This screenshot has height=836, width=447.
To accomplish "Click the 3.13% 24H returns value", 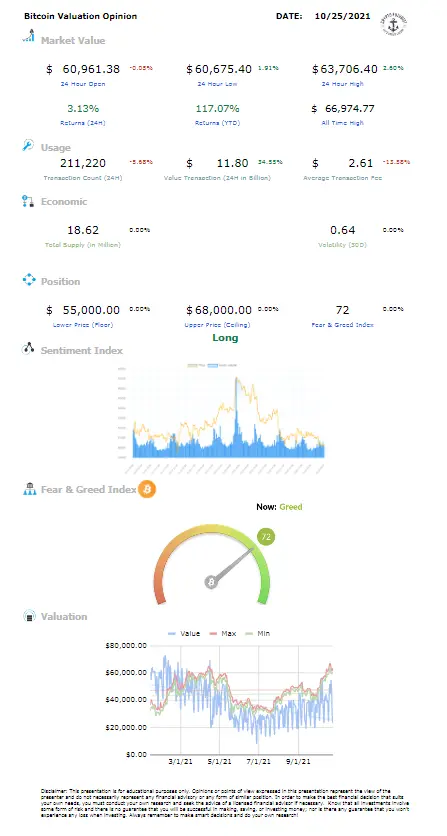I will (83, 108).
